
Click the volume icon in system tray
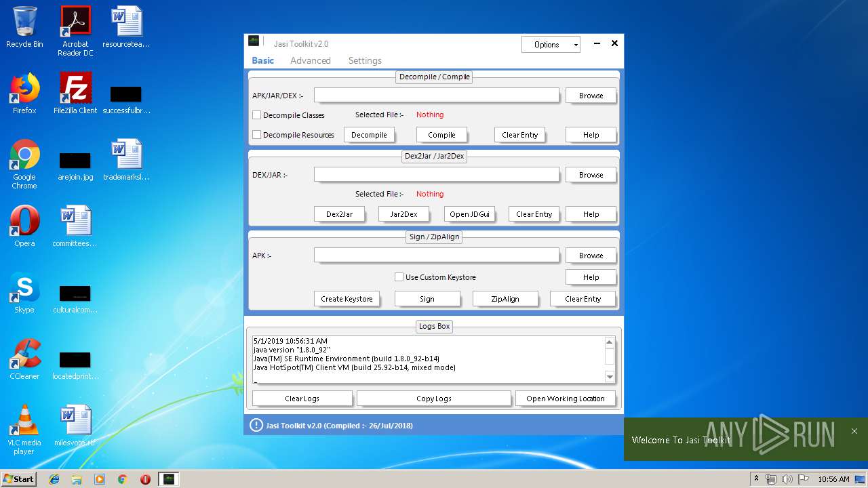(787, 479)
